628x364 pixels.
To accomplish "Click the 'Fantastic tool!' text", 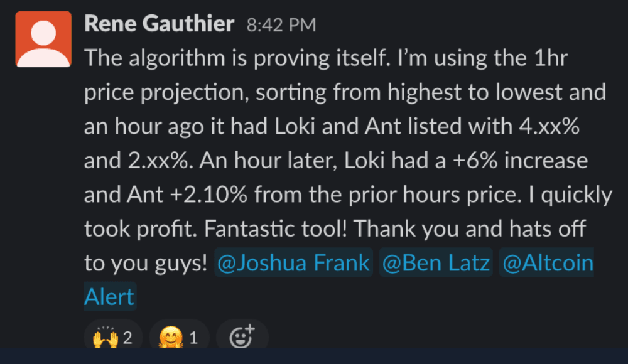I will point(275,229).
